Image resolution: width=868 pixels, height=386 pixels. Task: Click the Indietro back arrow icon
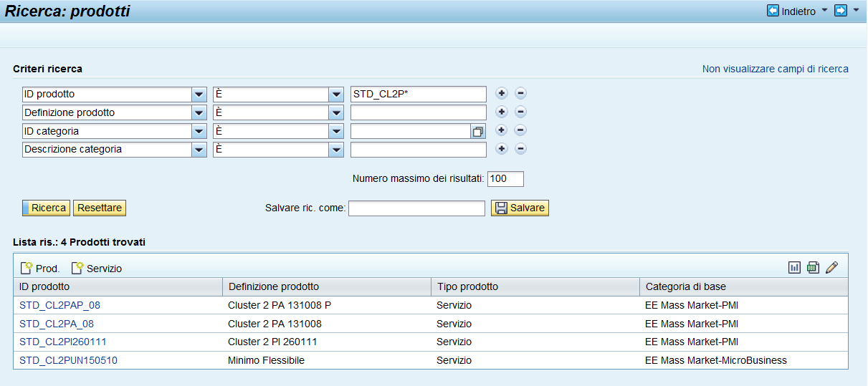click(773, 11)
